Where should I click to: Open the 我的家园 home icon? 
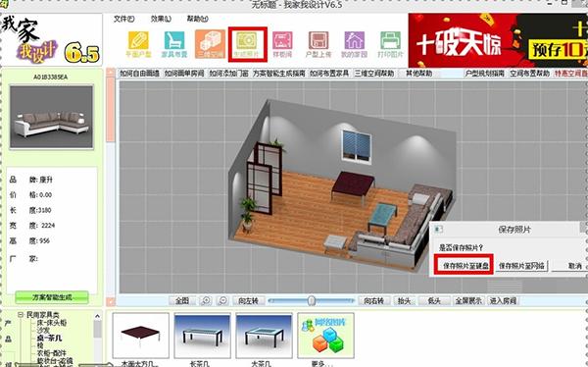pos(354,44)
